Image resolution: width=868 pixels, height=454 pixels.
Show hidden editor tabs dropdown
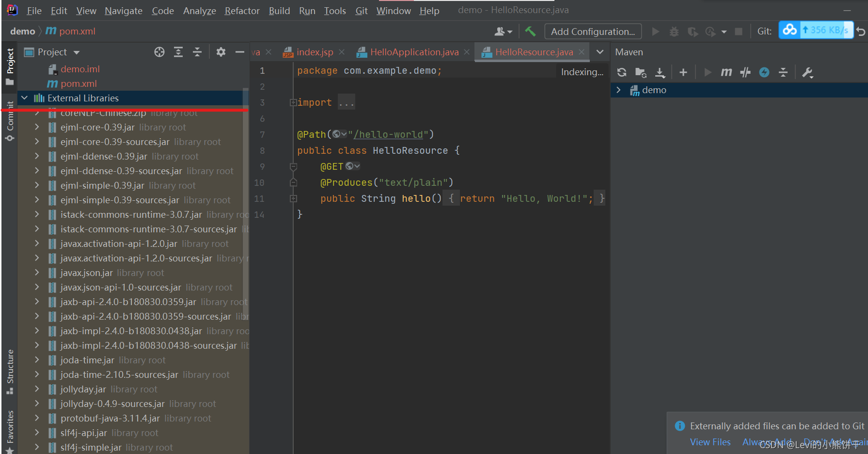tap(600, 52)
